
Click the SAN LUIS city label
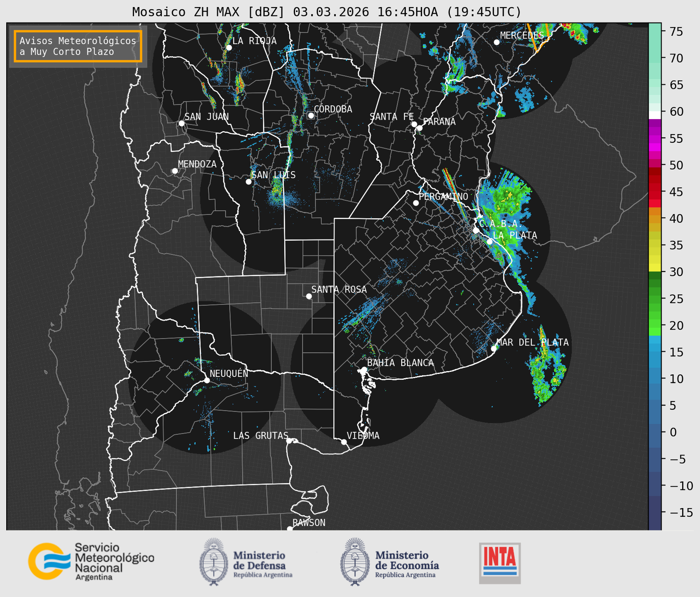[x=274, y=175]
